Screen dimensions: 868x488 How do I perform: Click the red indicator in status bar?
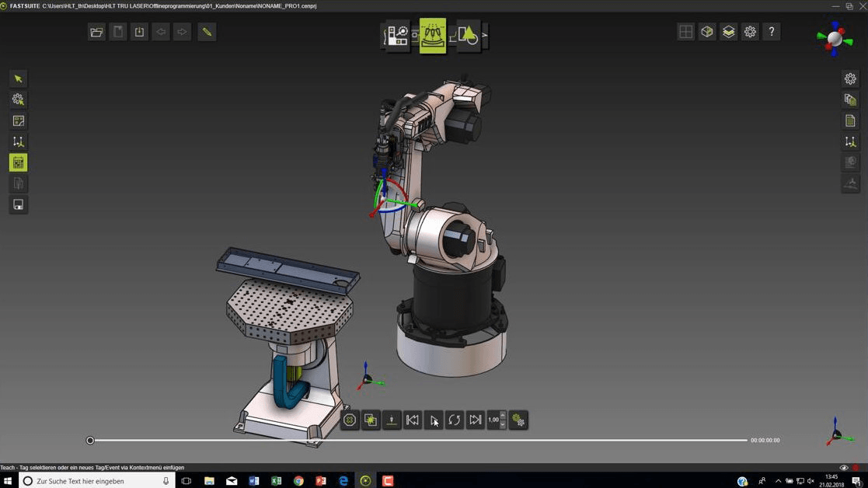pos(856,468)
